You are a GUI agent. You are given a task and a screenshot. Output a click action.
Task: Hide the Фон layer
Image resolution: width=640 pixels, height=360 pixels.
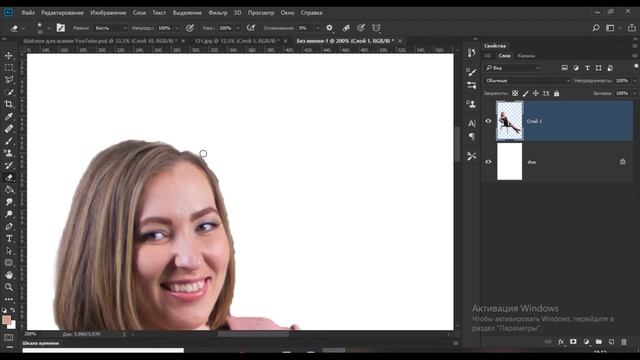tap(488, 162)
